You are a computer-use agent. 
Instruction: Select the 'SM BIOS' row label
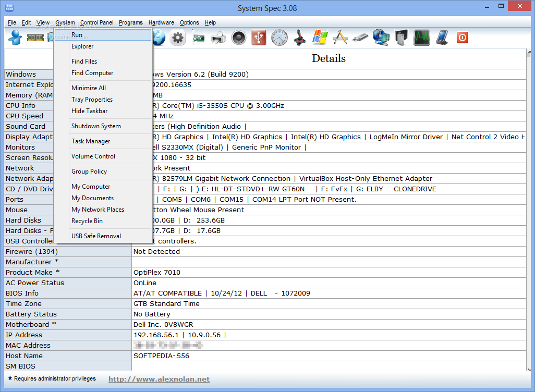[x=68, y=366]
